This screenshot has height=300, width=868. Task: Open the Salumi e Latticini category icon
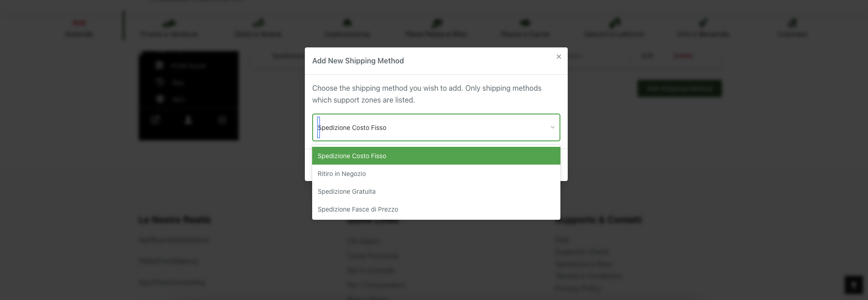pos(614,22)
